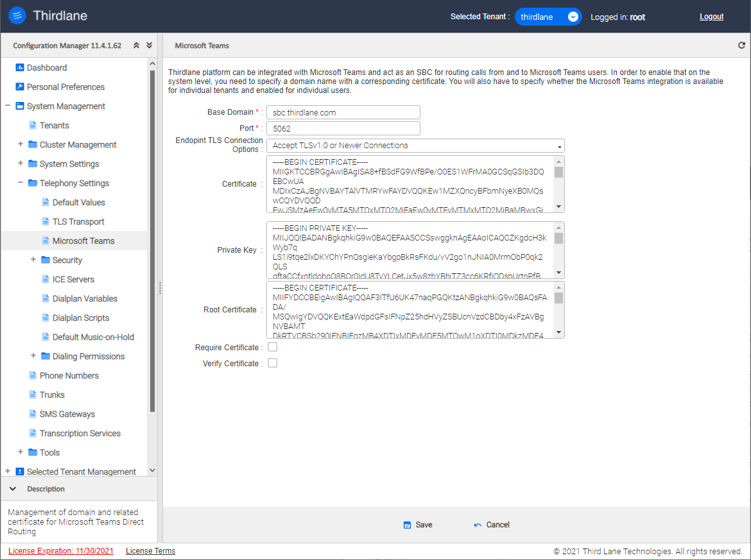The image size is (751, 560).
Task: Expand the System Settings node
Action: (x=20, y=163)
